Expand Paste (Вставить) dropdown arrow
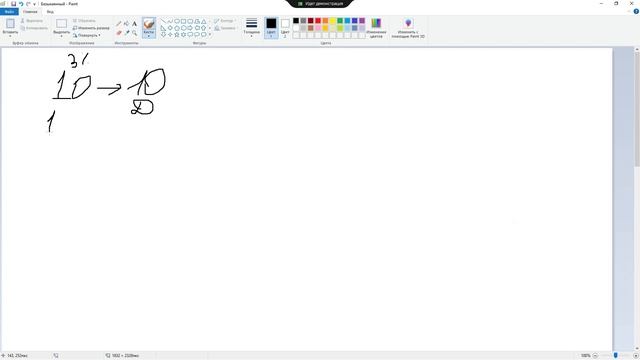Screen dimensions: 640x360 coord(10,36)
